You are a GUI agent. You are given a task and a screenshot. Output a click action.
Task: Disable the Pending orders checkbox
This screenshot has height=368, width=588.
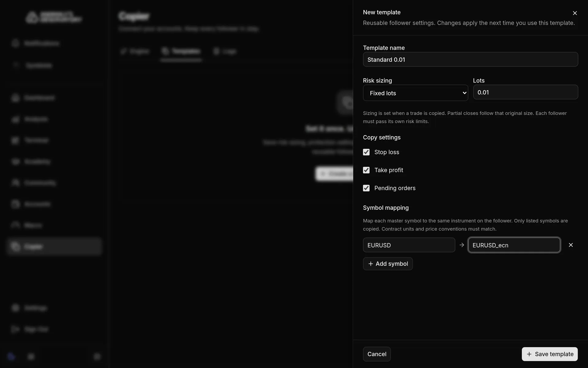point(366,188)
